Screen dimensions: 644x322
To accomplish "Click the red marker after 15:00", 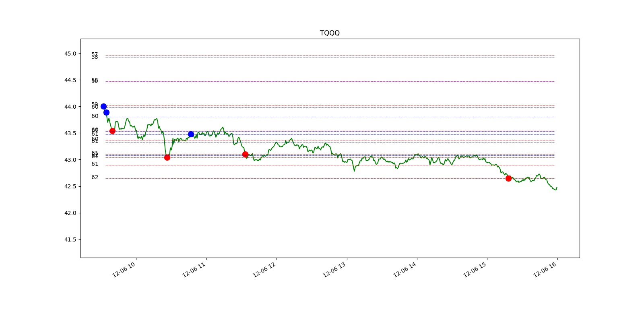I will point(508,178).
